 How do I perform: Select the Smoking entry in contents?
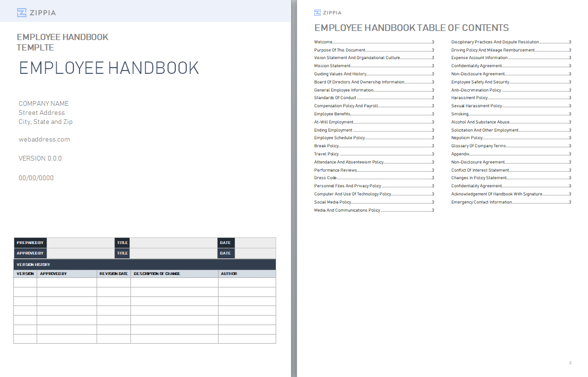[459, 114]
